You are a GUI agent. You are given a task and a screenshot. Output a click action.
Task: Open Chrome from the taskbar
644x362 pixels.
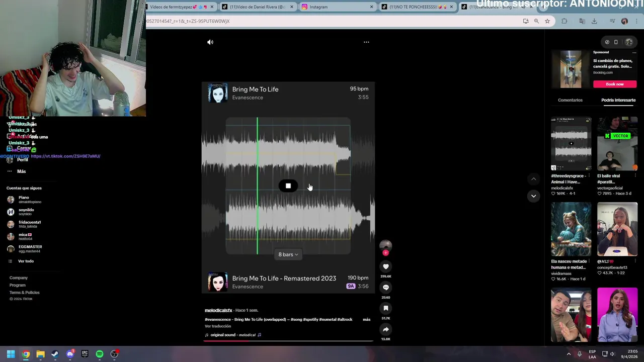pos(26,354)
